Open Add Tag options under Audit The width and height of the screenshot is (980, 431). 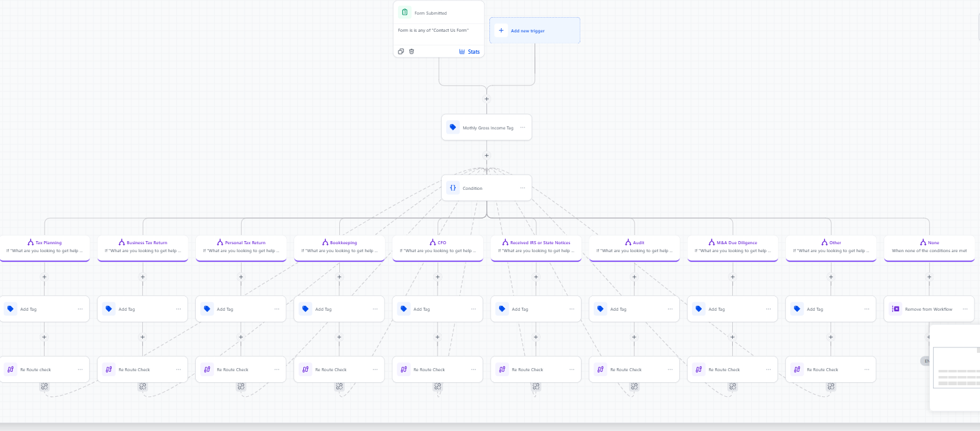pyautogui.click(x=669, y=309)
